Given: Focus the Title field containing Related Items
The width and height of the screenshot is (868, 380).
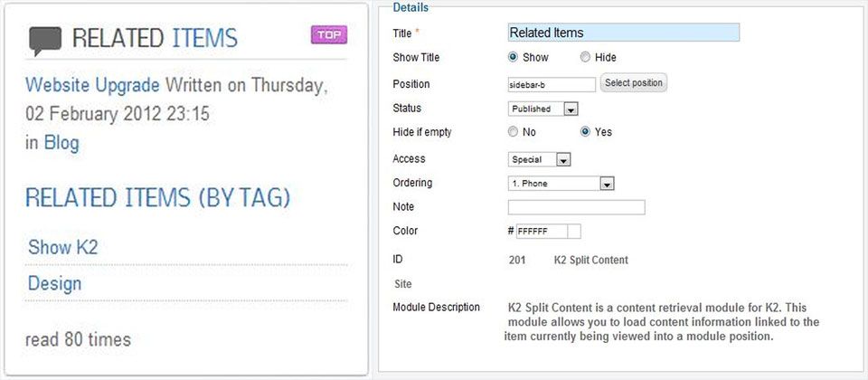Looking at the screenshot, I should [623, 33].
